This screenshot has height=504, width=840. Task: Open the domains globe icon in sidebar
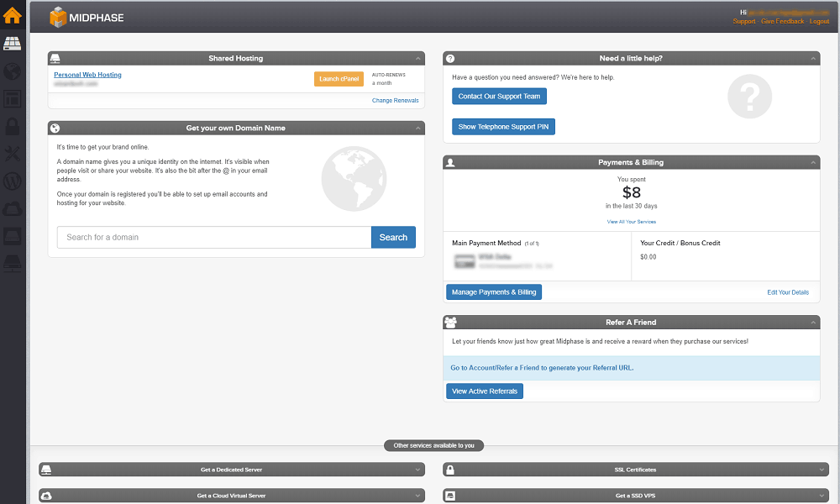(x=13, y=71)
